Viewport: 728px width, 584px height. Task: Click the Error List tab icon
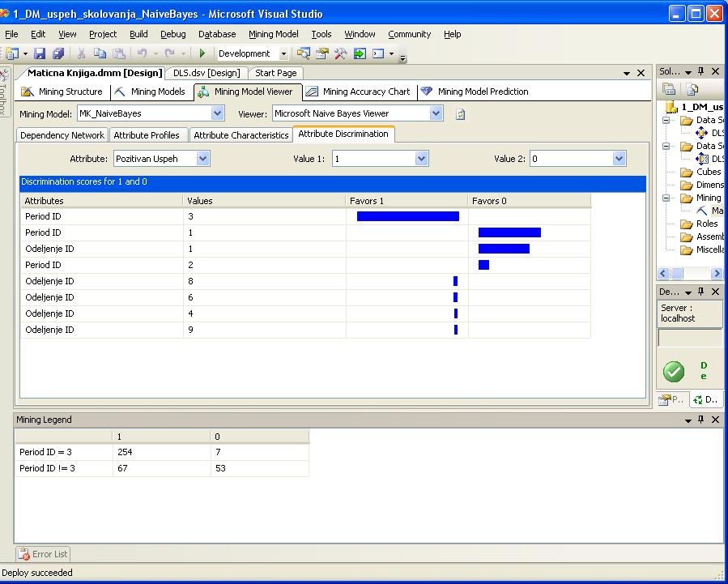(x=23, y=554)
